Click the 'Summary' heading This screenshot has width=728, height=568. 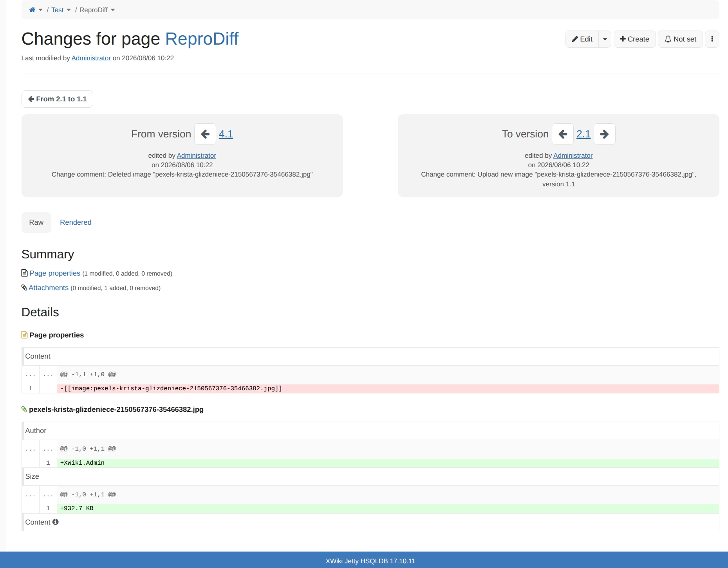pyautogui.click(x=48, y=254)
